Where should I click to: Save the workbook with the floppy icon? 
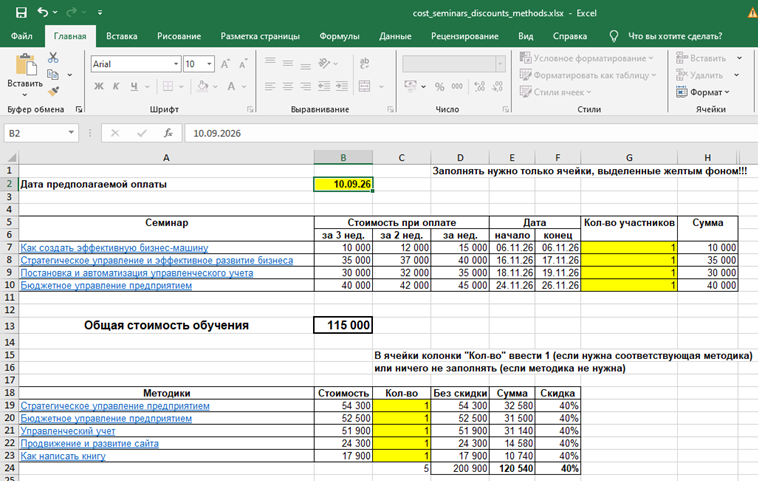[x=21, y=13]
